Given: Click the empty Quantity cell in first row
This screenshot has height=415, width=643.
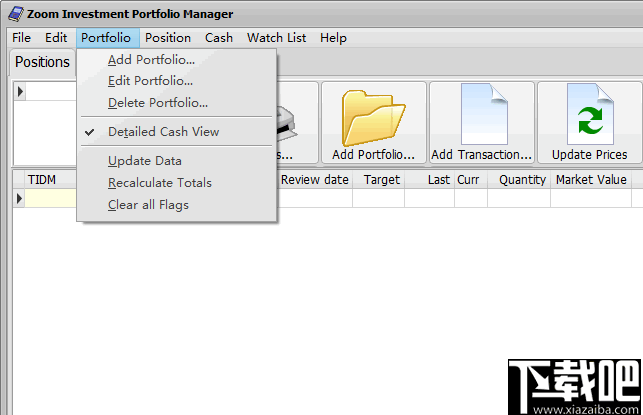Looking at the screenshot, I should coord(519,198).
